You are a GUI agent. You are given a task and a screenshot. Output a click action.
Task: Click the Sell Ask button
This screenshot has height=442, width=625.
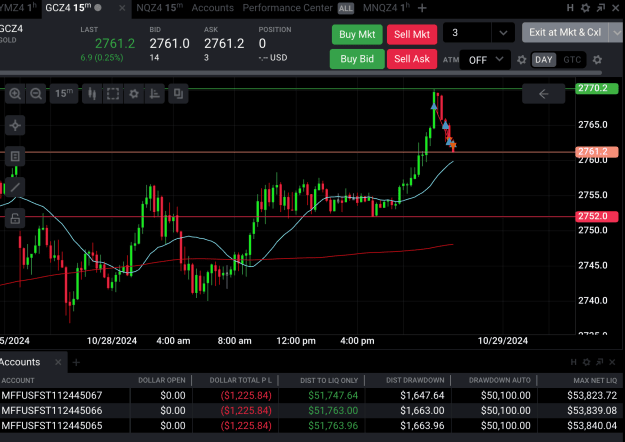[412, 59]
